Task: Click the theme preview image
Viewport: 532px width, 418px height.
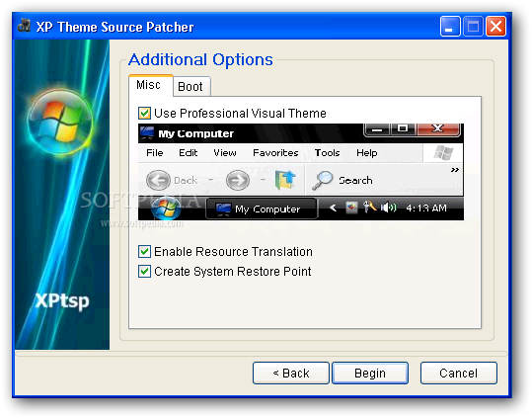Action: 301,172
